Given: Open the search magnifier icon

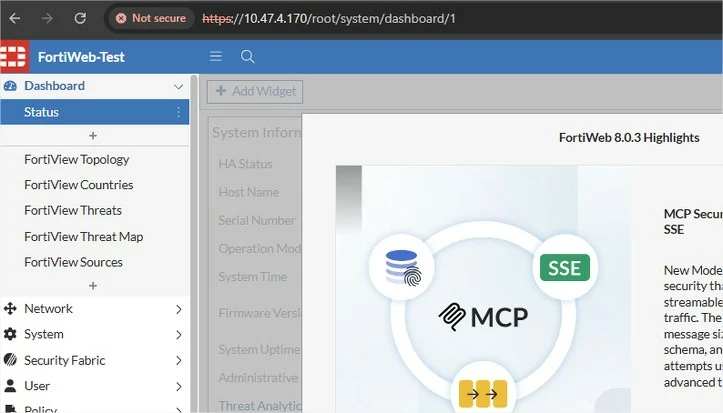Looking at the screenshot, I should click(x=248, y=57).
